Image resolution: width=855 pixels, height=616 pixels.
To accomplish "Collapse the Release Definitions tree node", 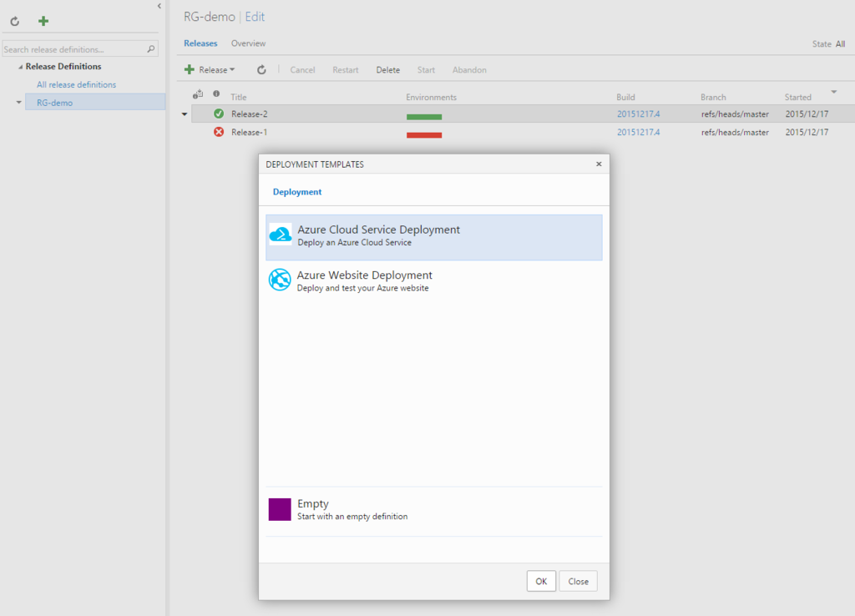I will (21, 67).
